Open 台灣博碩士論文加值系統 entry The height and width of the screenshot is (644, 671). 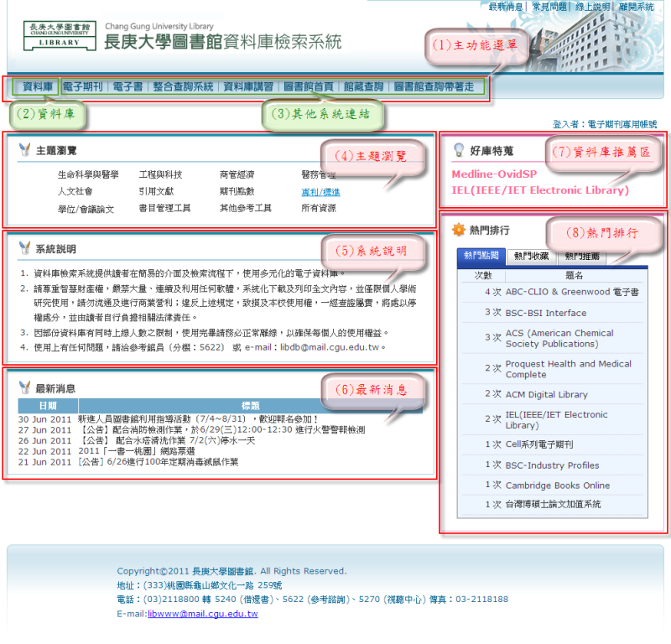(x=554, y=504)
